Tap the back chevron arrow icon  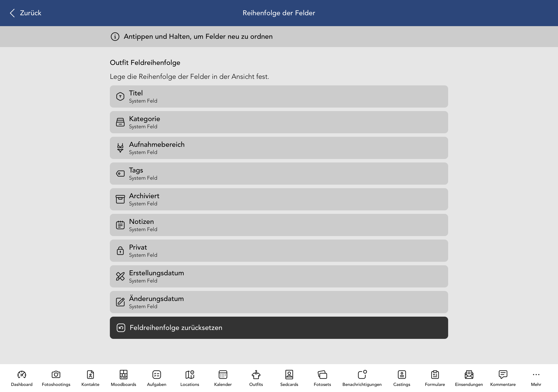click(x=12, y=13)
